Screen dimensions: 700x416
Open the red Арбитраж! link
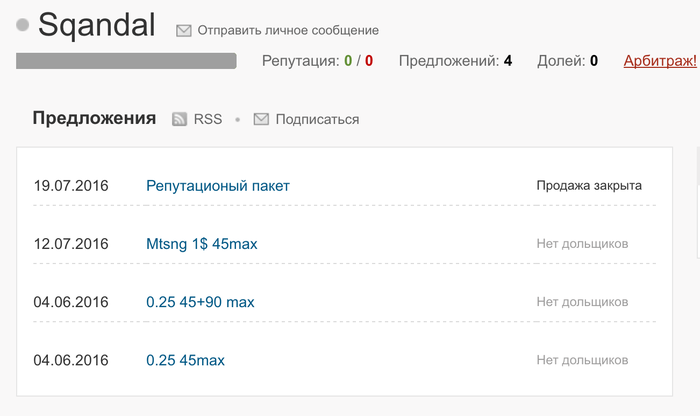(x=659, y=61)
